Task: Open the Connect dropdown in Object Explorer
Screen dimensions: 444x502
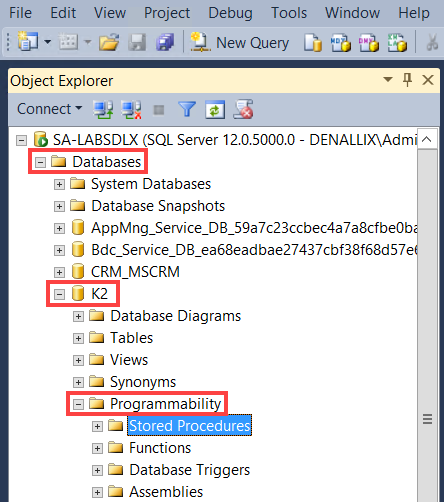Action: (49, 109)
